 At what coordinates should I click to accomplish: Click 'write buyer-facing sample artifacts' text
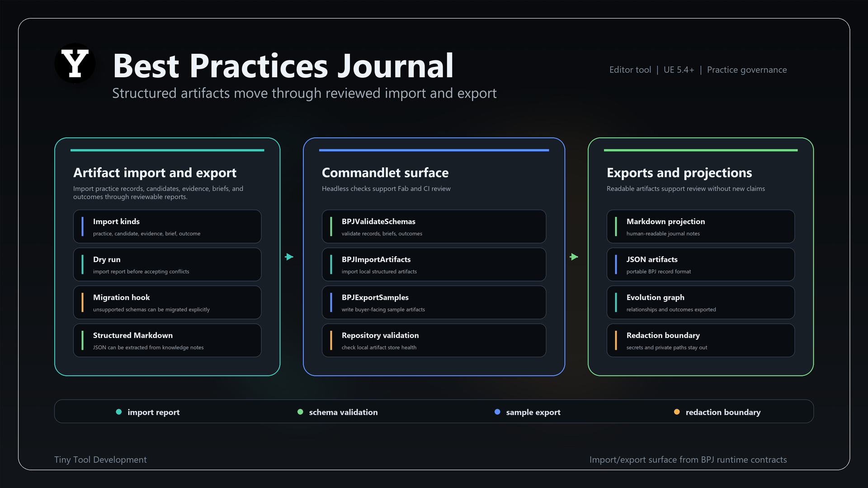pyautogui.click(x=383, y=310)
